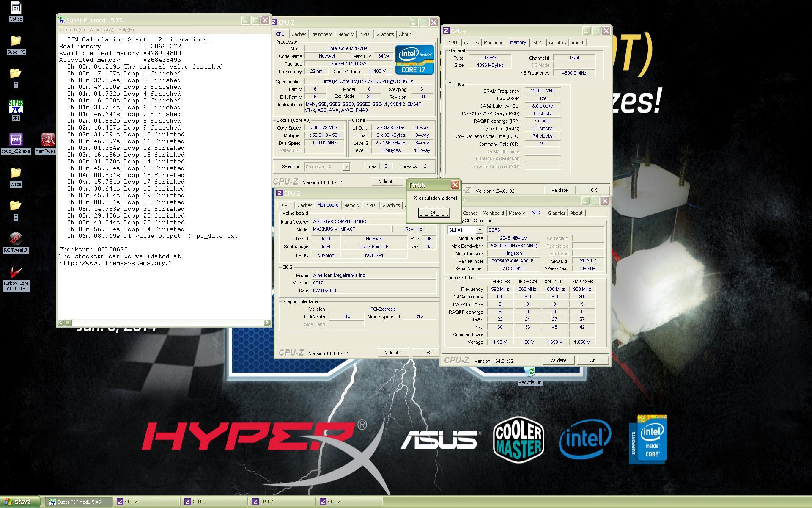Click the Checksum: 03D80678 line
The image size is (812, 508).
coord(93,249)
